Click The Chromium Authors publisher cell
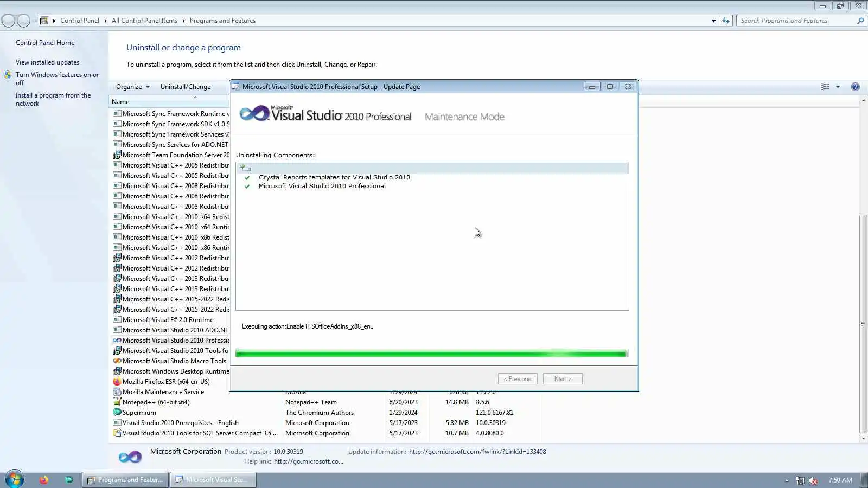 (320, 413)
